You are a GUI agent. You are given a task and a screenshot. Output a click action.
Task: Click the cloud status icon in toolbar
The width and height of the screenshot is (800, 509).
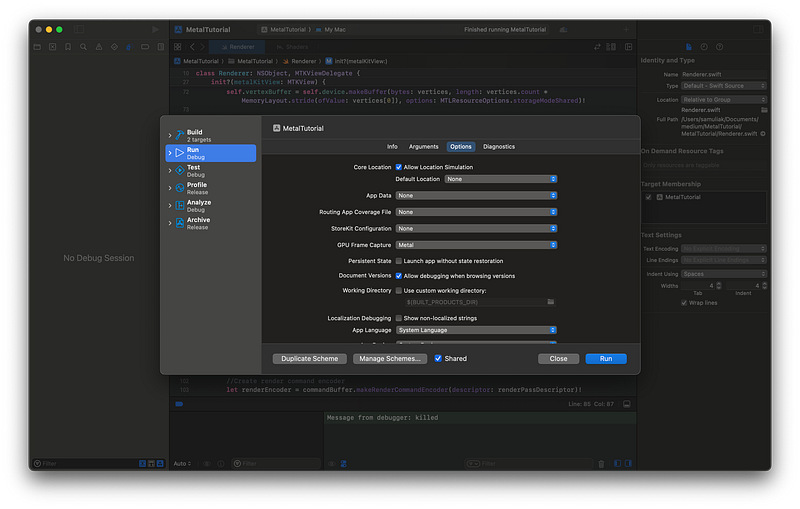point(563,30)
